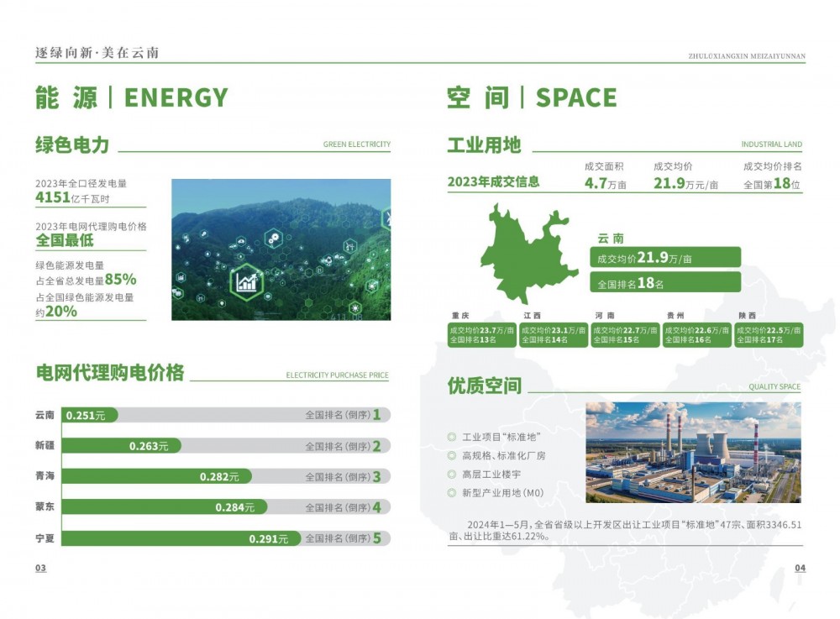The height and width of the screenshot is (619, 840).
Task: Click the page number 03
Action: (x=40, y=568)
